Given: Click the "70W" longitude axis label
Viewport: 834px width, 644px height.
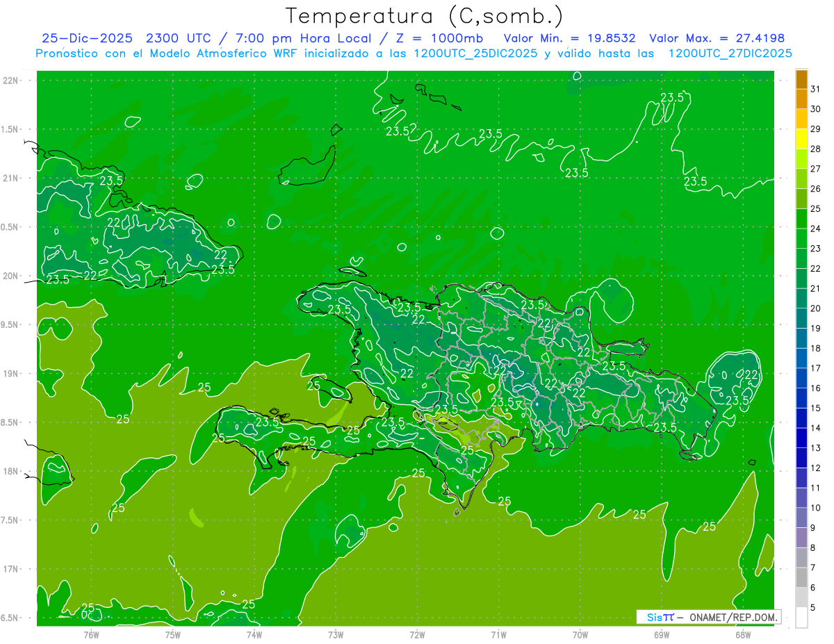Looking at the screenshot, I should pos(580,634).
